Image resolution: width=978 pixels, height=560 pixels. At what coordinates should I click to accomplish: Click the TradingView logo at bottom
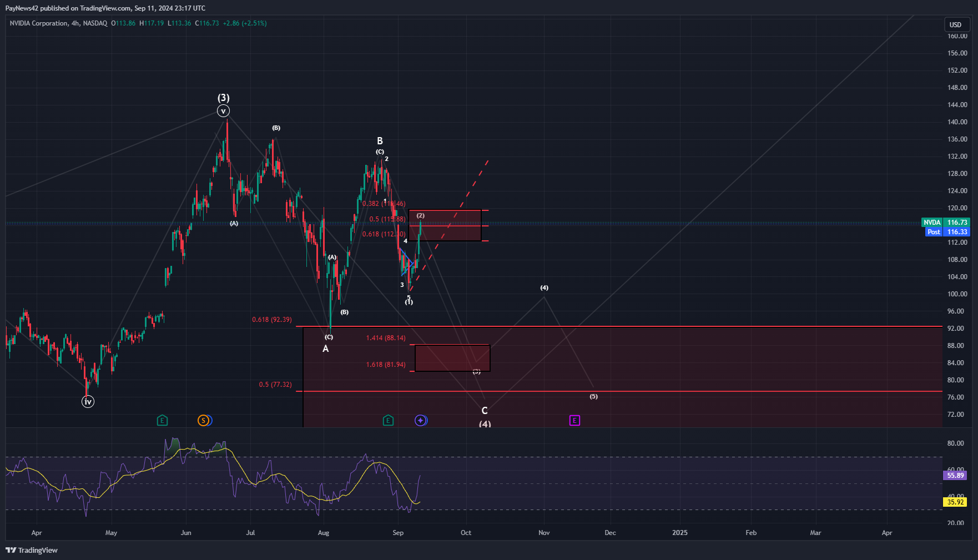pos(32,550)
